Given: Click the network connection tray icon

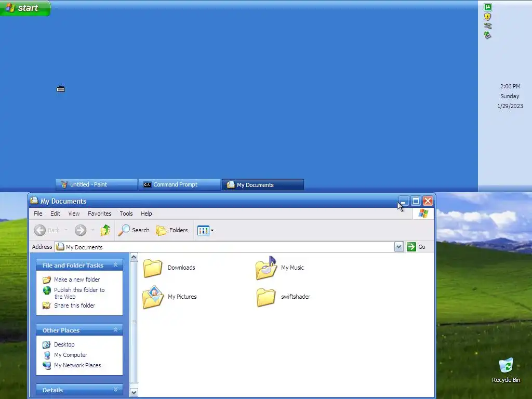Looking at the screenshot, I should coord(487,26).
